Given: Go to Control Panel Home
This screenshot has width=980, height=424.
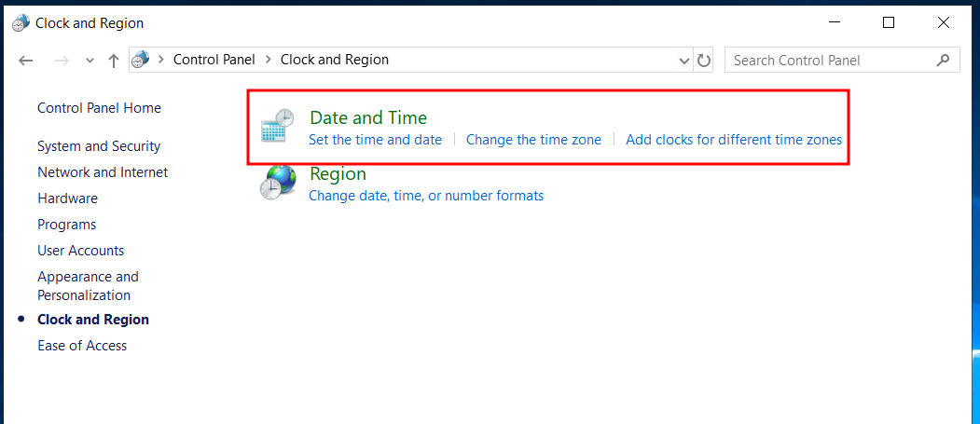Looking at the screenshot, I should pos(100,108).
